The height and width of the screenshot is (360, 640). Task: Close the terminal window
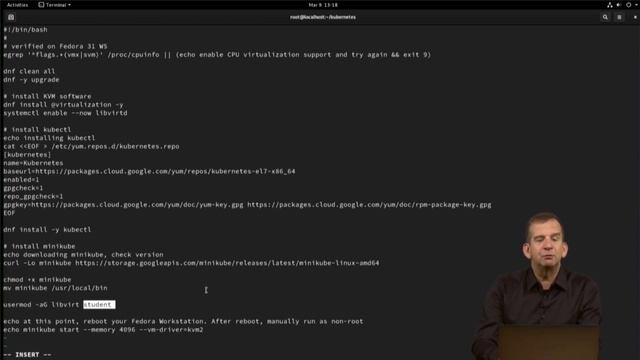[x=635, y=17]
